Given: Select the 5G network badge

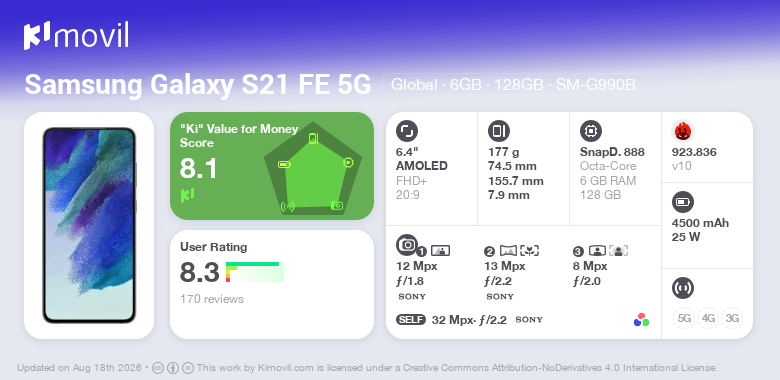Looking at the screenshot, I should (x=684, y=318).
